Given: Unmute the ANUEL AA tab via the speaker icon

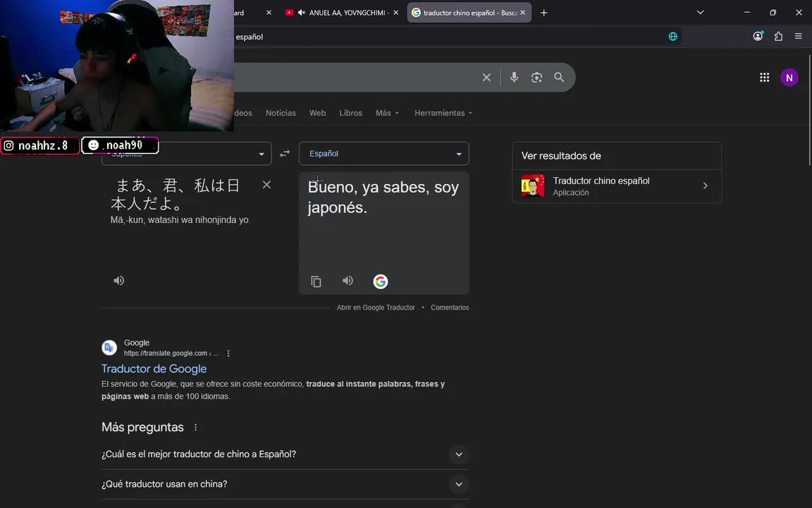Looking at the screenshot, I should [302, 13].
